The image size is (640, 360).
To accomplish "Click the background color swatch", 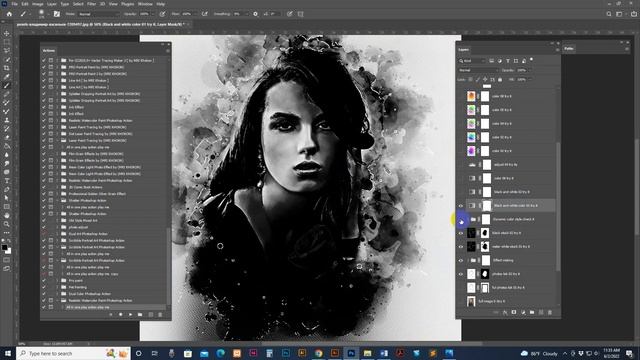I will click(x=9, y=251).
